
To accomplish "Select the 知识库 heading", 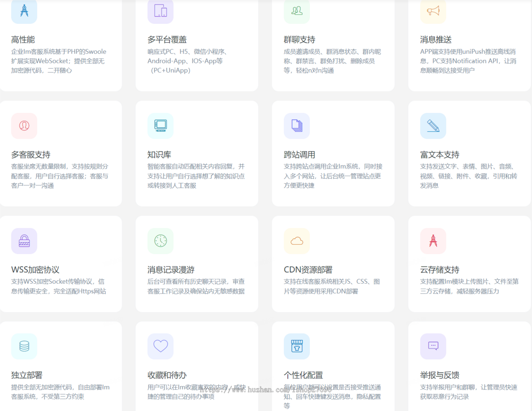I will coord(159,155).
